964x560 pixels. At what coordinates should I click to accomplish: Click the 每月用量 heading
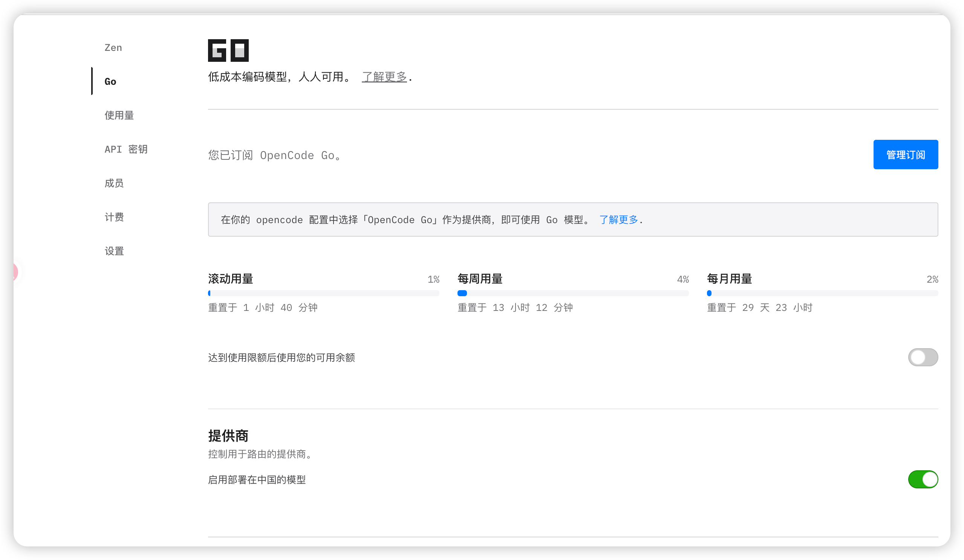[x=729, y=279]
